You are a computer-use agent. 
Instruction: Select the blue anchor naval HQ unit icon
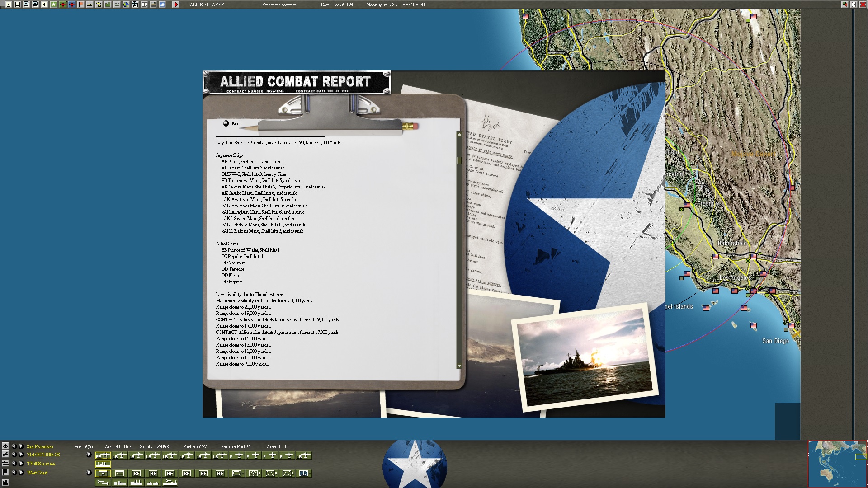303,473
